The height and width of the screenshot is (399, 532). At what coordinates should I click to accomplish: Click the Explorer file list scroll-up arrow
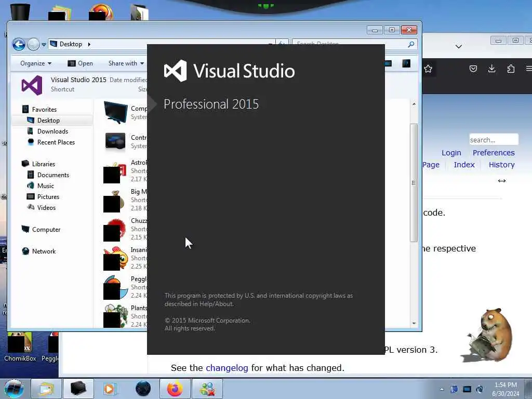click(414, 104)
